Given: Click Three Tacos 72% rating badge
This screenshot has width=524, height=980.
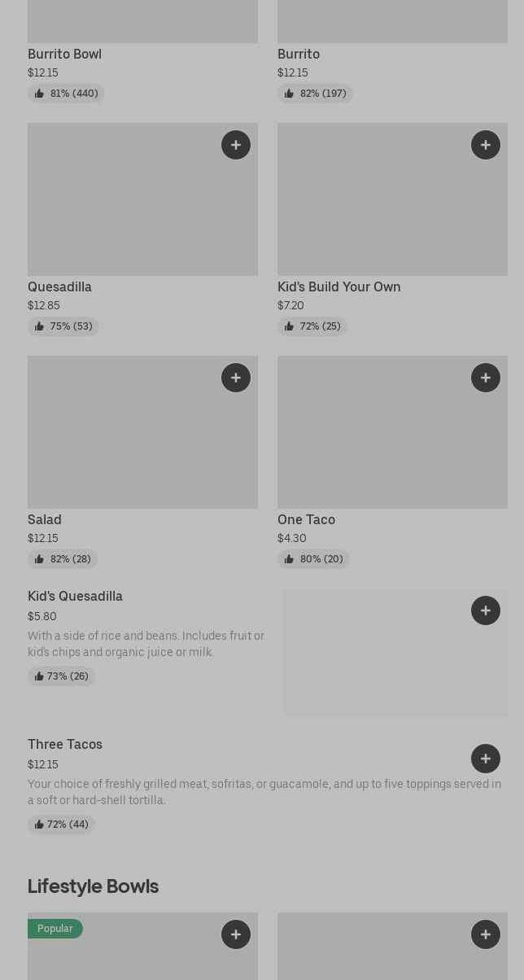Looking at the screenshot, I should point(61,825).
